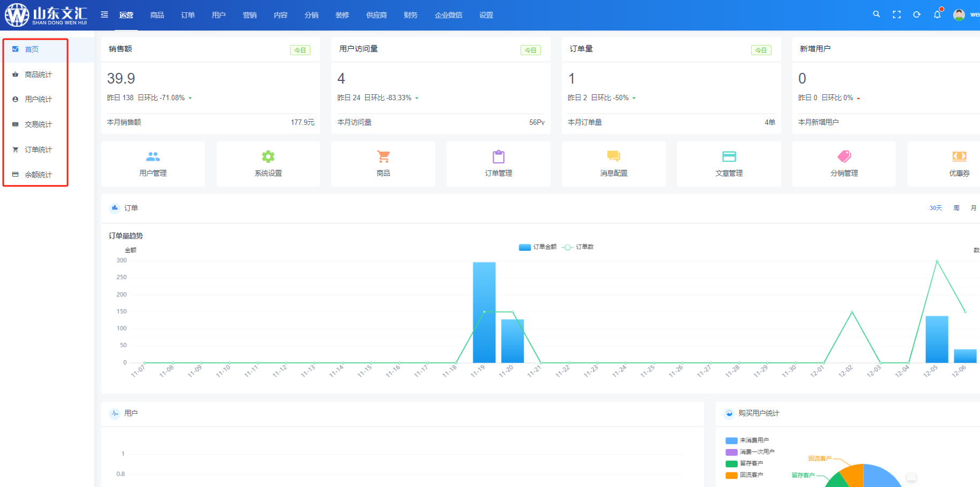Open the search magnifier icon
The image size is (980, 487).
click(876, 14)
